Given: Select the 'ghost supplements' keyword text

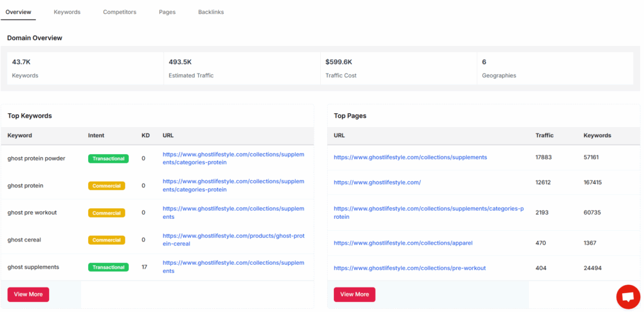Looking at the screenshot, I should click(33, 267).
